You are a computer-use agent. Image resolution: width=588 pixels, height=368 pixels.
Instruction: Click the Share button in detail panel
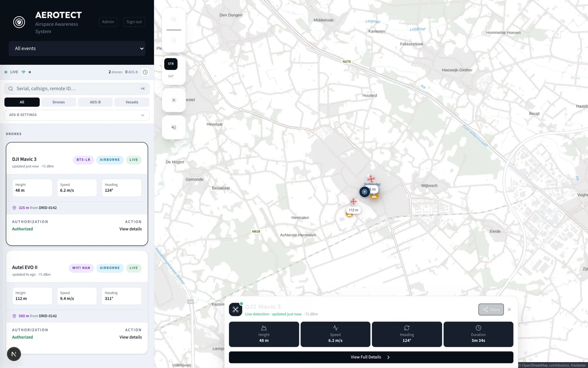pos(491,309)
